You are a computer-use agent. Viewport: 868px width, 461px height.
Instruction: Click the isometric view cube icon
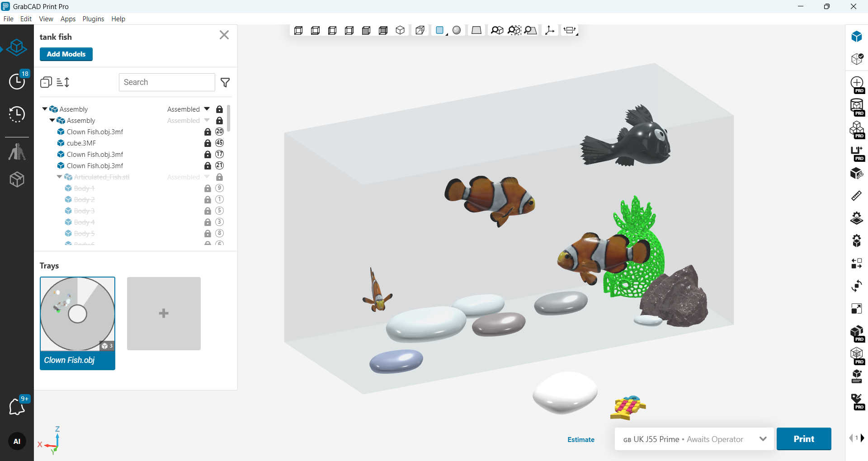click(x=400, y=30)
